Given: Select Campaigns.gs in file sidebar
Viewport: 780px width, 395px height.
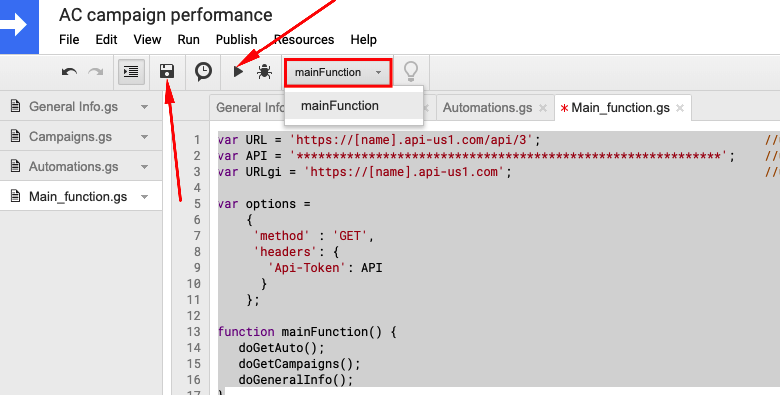Looking at the screenshot, I should (70, 136).
